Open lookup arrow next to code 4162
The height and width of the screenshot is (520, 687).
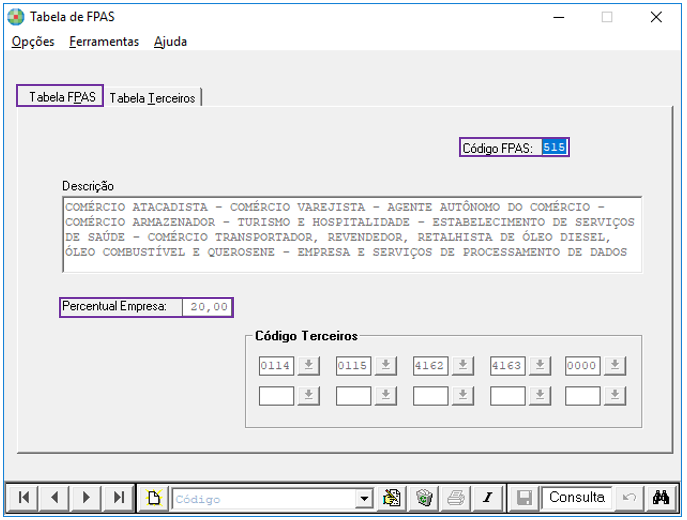463,365
